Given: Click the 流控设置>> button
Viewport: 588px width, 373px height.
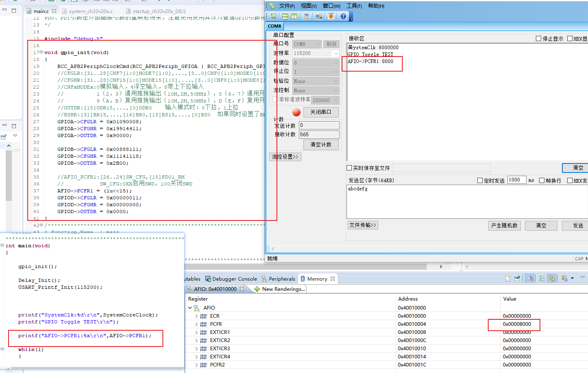Looking at the screenshot, I should coord(285,157).
